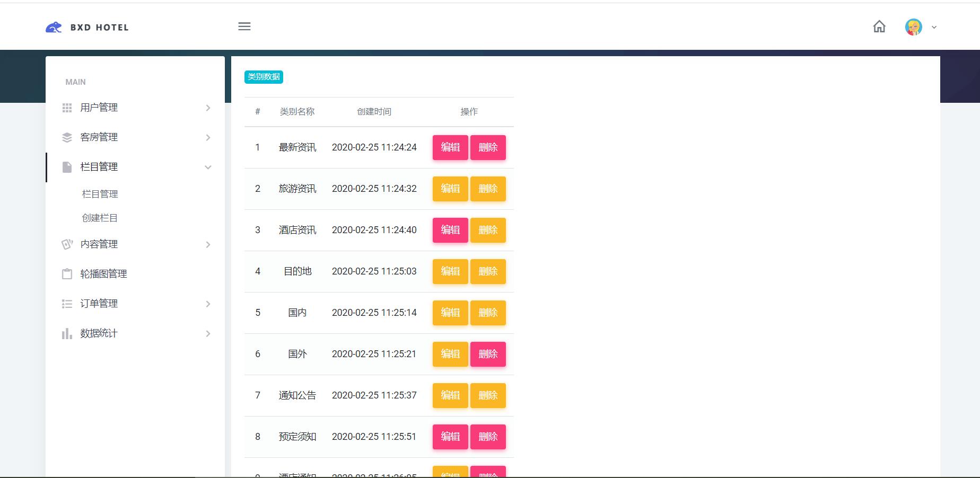The width and height of the screenshot is (980, 478).
Task: Click the 操作 column header
Action: 469,112
